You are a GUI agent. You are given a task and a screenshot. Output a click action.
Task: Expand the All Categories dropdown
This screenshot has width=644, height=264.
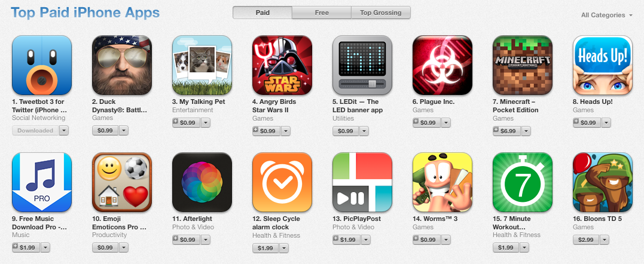tap(606, 15)
